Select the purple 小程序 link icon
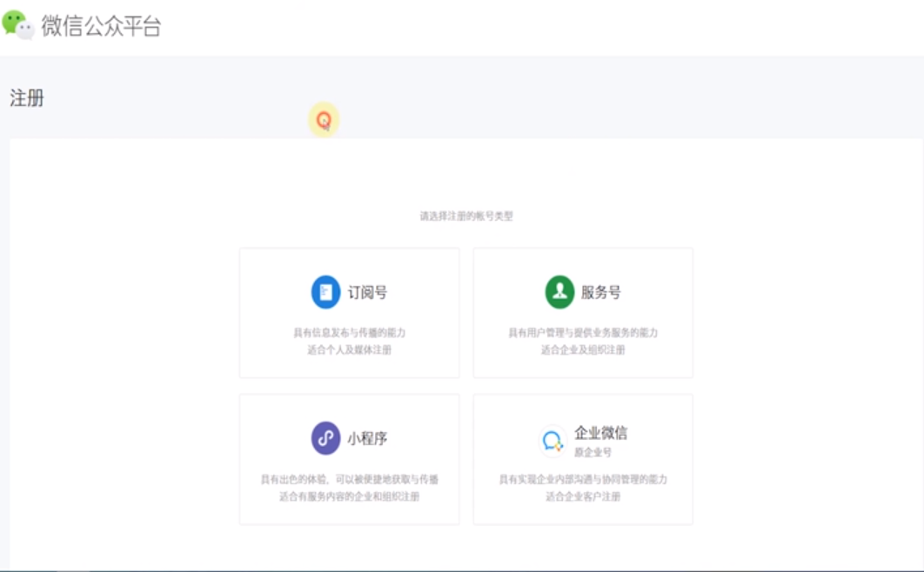Image resolution: width=924 pixels, height=572 pixels. coord(325,438)
